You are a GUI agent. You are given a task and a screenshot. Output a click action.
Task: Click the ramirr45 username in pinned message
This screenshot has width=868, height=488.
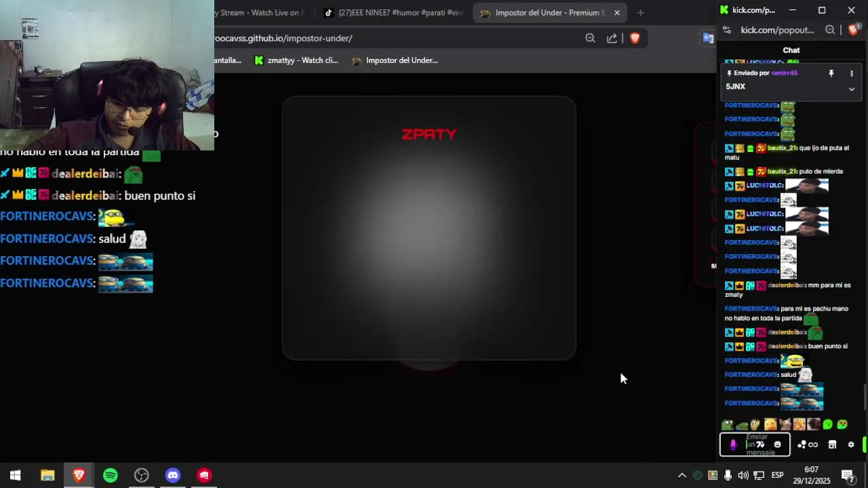(785, 73)
